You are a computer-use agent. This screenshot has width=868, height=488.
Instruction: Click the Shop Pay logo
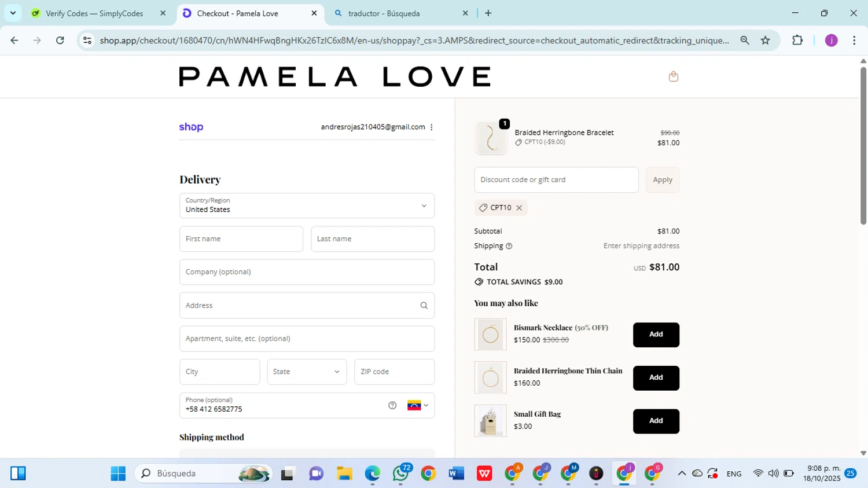click(x=191, y=127)
